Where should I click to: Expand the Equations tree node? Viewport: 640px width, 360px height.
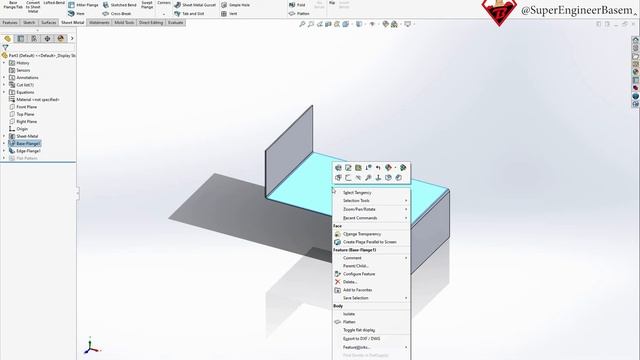(x=4, y=92)
